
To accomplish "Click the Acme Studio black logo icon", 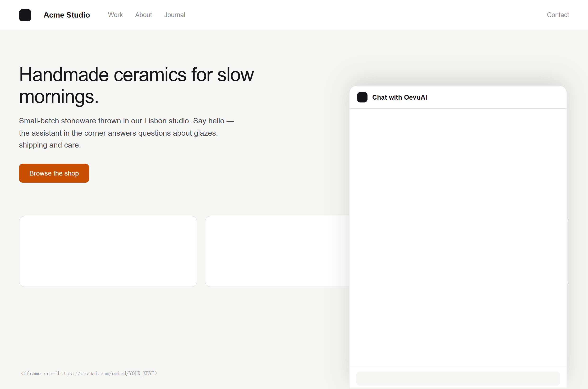I will tap(25, 15).
